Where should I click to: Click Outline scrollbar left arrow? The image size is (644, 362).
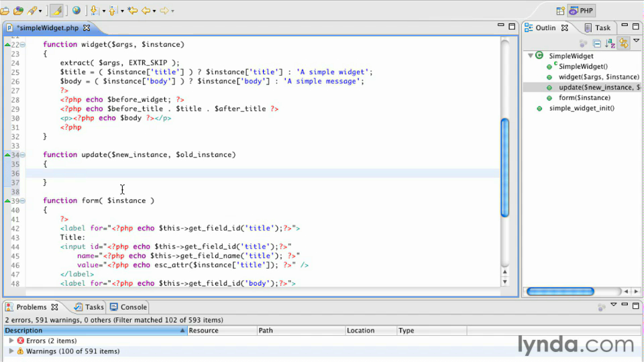(626, 292)
